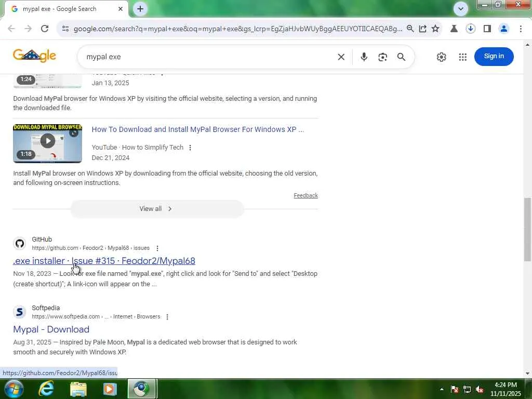Open more options for Softpedia result
This screenshot has height=399, width=532.
(167, 317)
